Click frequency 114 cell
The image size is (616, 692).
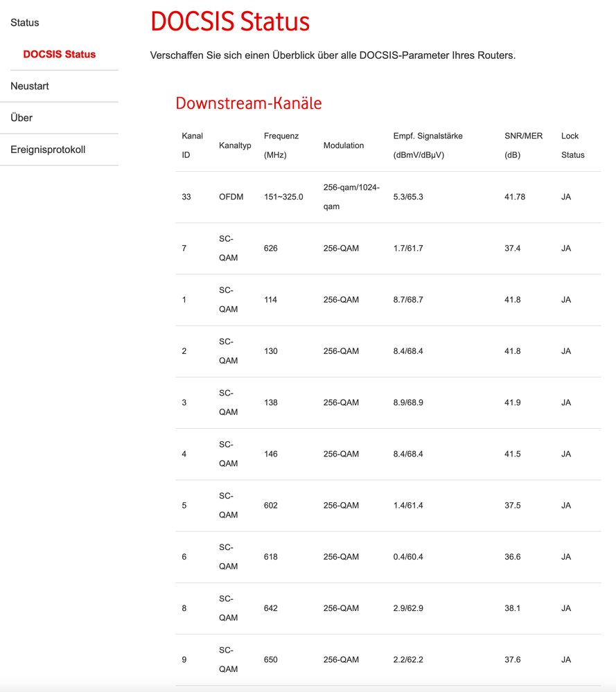tap(270, 300)
